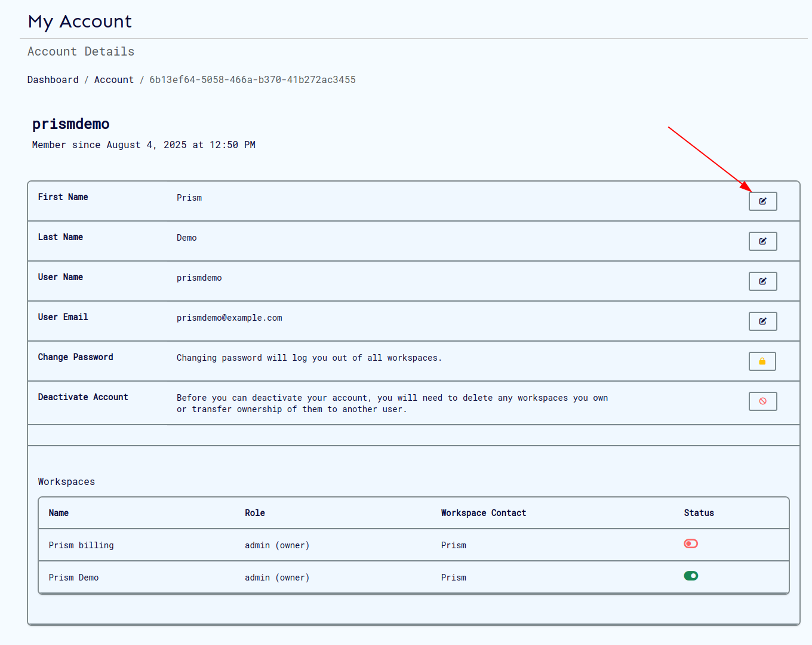The height and width of the screenshot is (645, 812).
Task: Click the Status column header
Action: (x=699, y=513)
